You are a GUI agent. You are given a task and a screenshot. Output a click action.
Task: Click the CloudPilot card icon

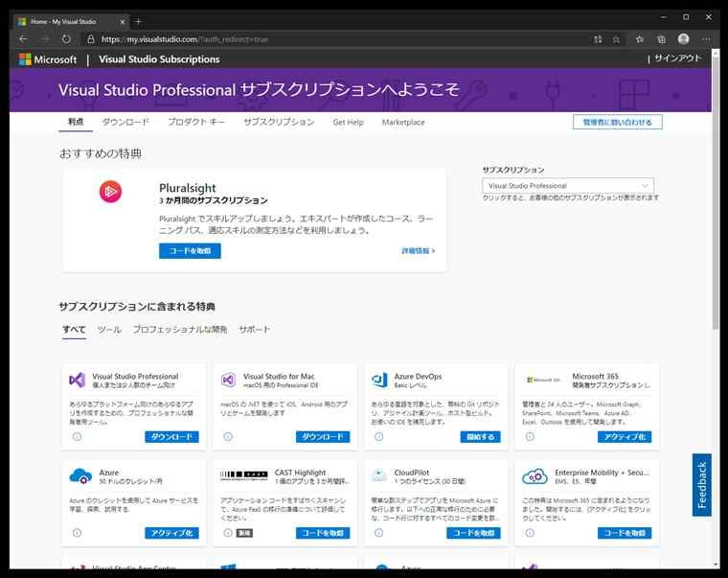379,475
